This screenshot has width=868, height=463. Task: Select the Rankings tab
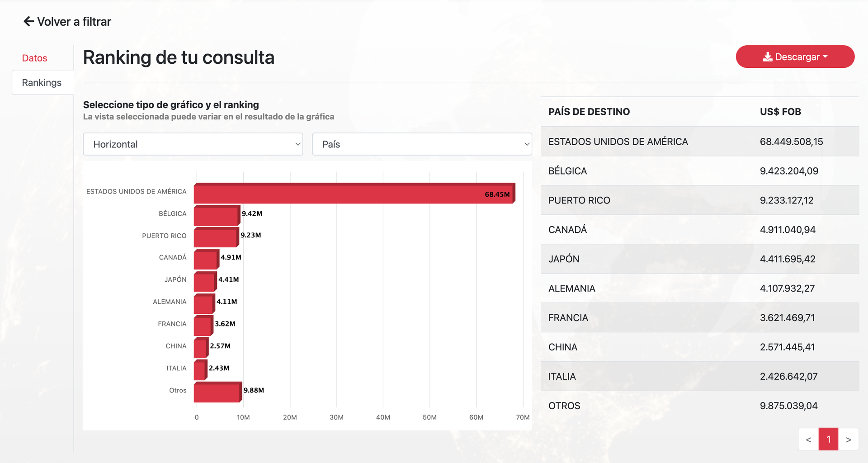pyautogui.click(x=42, y=82)
